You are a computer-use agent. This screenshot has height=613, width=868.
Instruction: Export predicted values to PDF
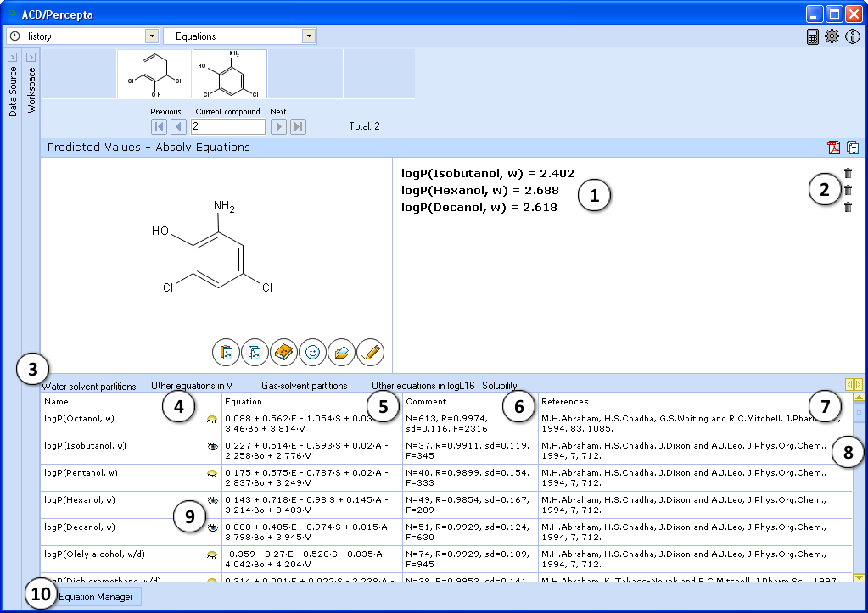pyautogui.click(x=833, y=148)
